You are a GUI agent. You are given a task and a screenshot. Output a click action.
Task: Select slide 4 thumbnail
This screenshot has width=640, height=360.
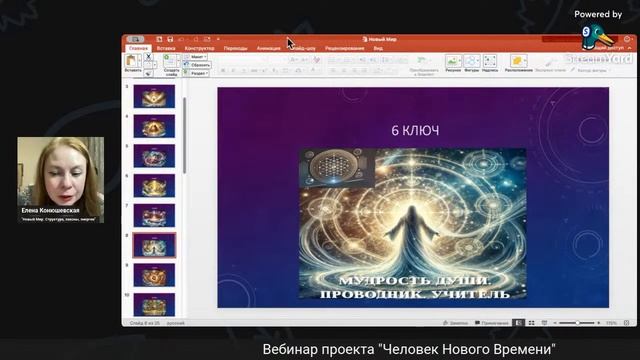point(154,126)
